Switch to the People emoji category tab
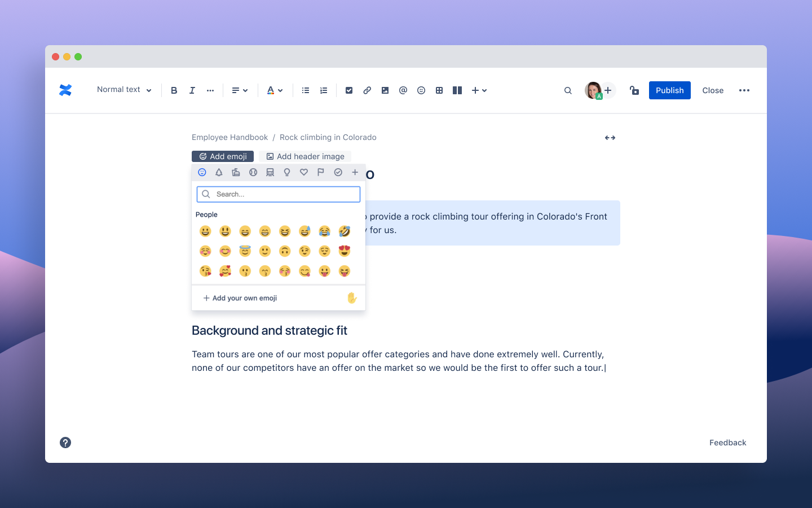Viewport: 812px width, 508px height. coord(202,172)
